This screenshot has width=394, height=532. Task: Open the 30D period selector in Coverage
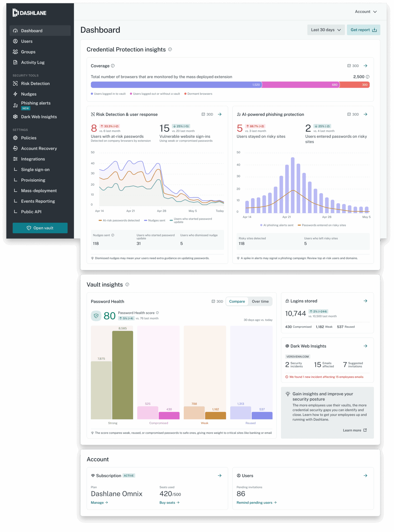click(x=353, y=66)
